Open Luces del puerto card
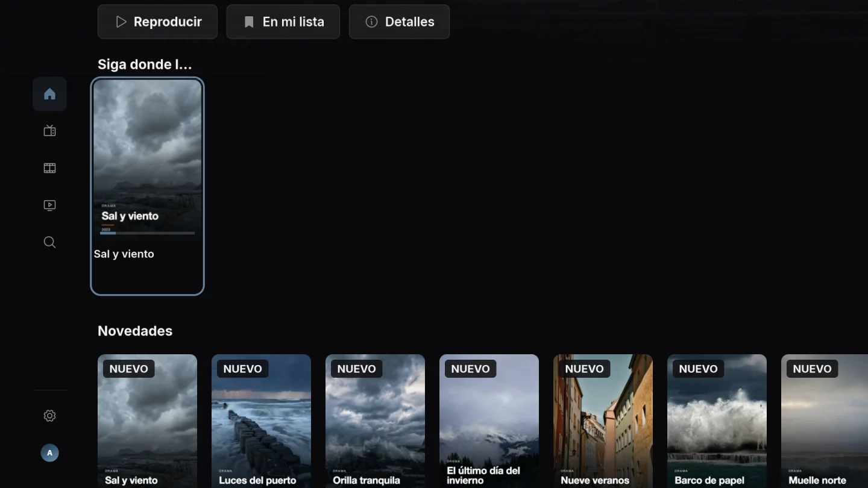The height and width of the screenshot is (488, 868). [261, 421]
